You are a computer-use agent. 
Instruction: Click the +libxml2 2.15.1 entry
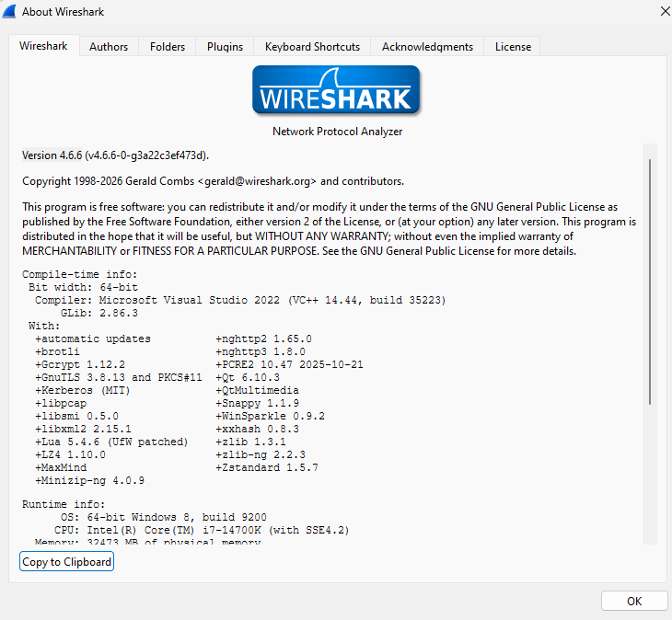pos(83,429)
